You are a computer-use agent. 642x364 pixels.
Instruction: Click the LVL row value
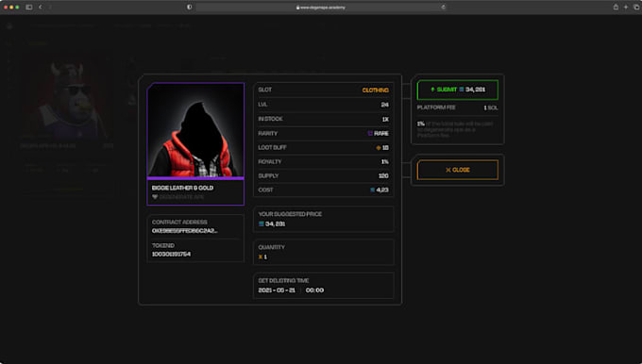tap(385, 105)
